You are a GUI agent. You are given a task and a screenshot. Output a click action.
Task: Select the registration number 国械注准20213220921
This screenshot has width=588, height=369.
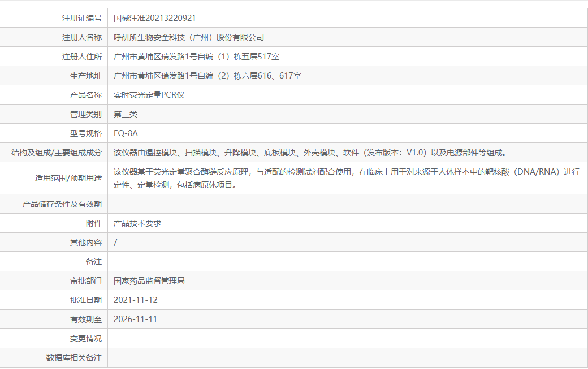154,18
